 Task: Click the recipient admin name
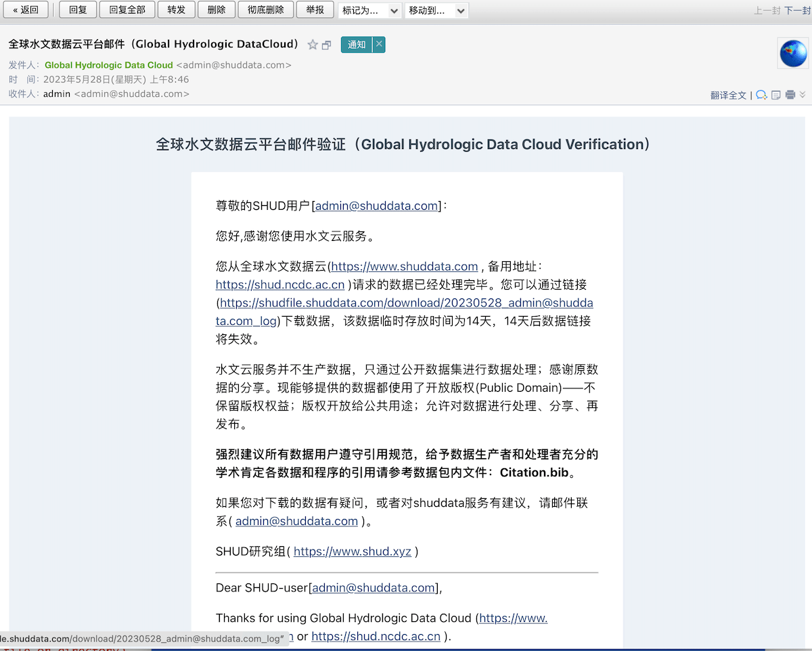coord(57,93)
